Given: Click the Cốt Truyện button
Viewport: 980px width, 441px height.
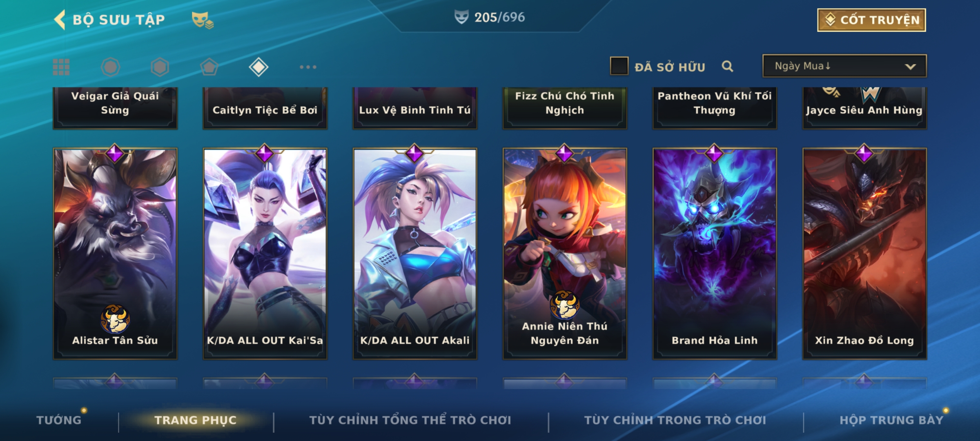Looking at the screenshot, I should click(871, 20).
